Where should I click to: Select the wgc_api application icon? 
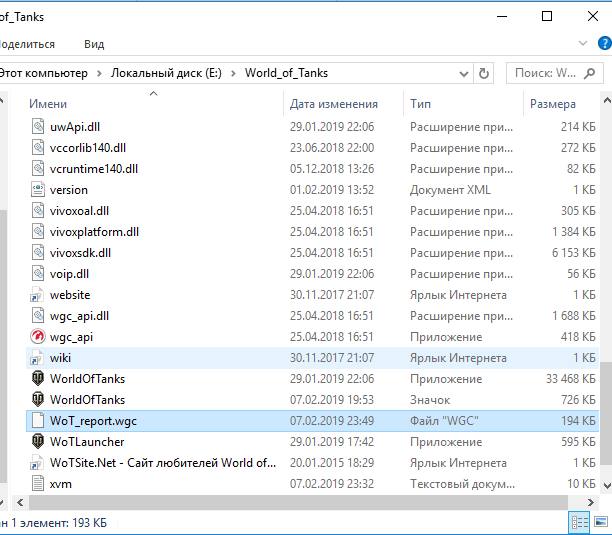(x=38, y=337)
